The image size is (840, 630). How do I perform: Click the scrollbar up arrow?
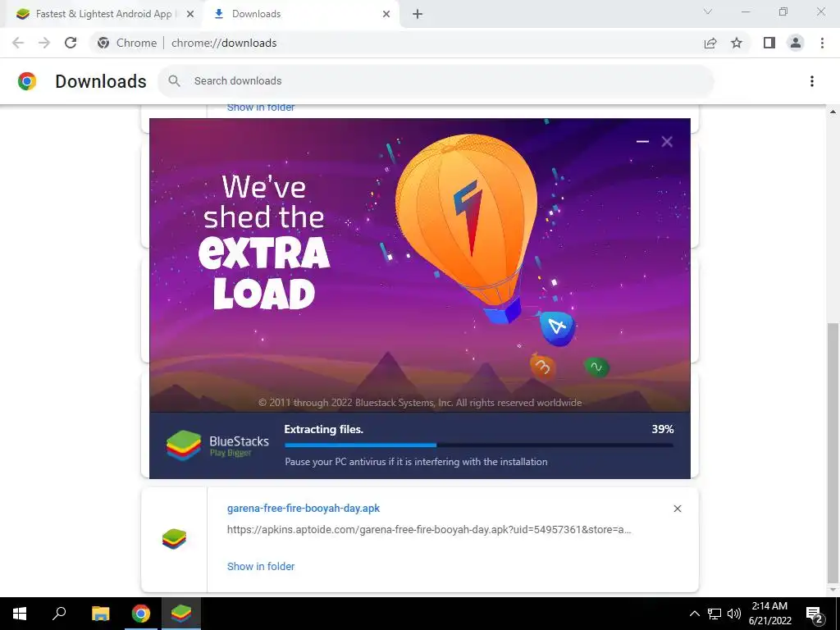coord(833,112)
